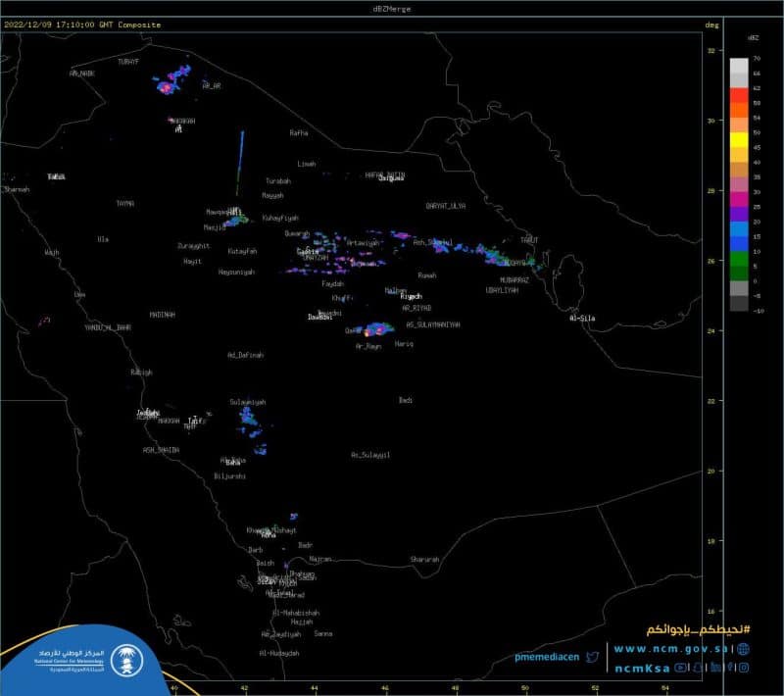Image resolution: width=784 pixels, height=696 pixels.
Task: Click the Kuhayfiyah label
Action: pos(280,218)
